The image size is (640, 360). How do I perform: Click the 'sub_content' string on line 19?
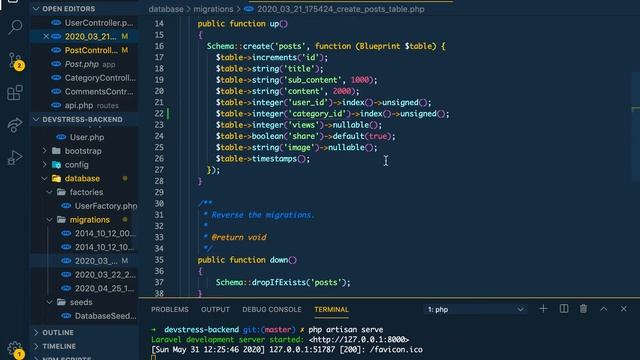point(313,80)
